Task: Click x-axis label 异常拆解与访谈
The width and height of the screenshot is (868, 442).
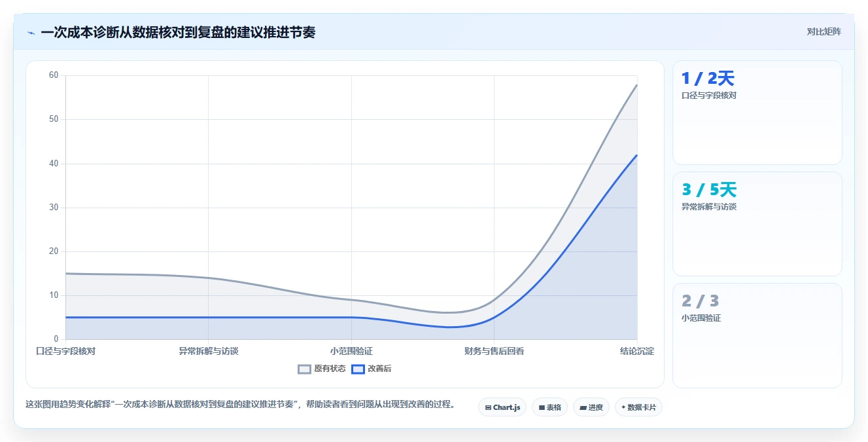Action: point(209,351)
